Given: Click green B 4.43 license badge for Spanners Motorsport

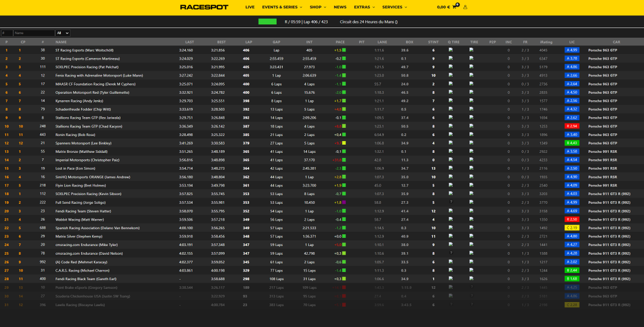Looking at the screenshot, I should point(572,143).
